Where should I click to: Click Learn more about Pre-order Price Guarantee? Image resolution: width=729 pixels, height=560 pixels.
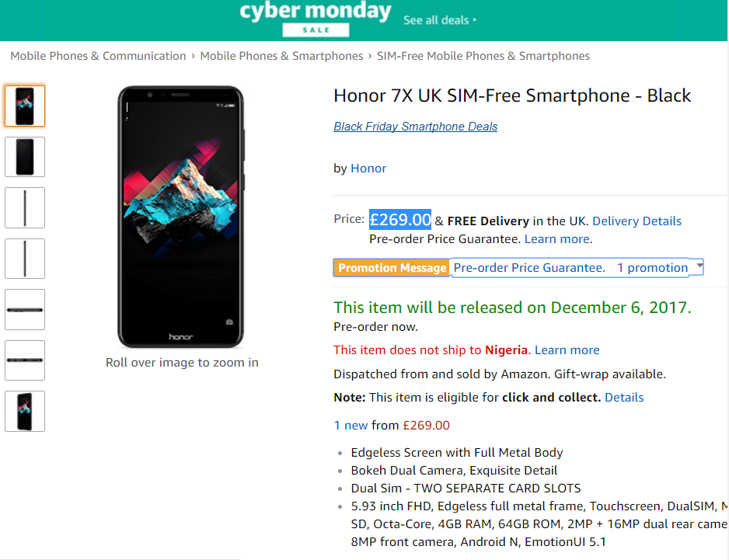click(556, 238)
